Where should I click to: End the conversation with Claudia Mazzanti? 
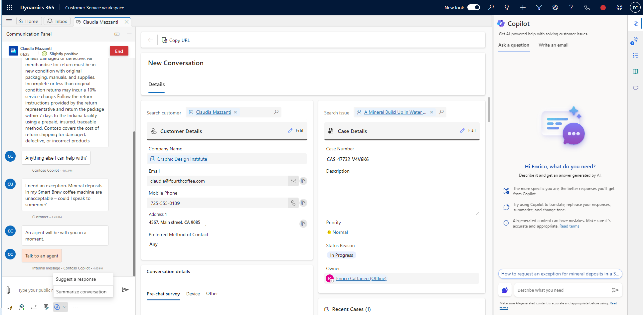[x=119, y=51]
